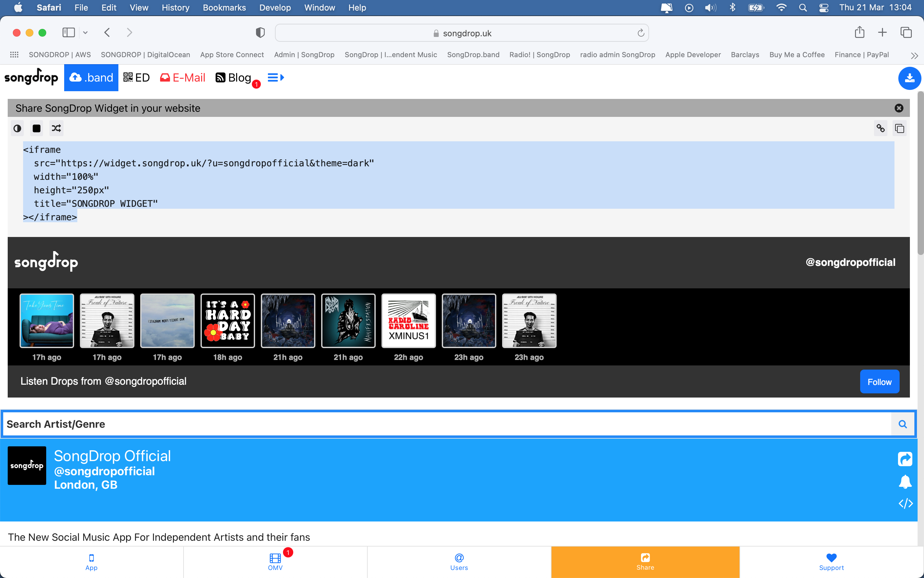Click the shuffle icon in widget toolbar
Viewport: 924px width, 578px height.
[56, 128]
